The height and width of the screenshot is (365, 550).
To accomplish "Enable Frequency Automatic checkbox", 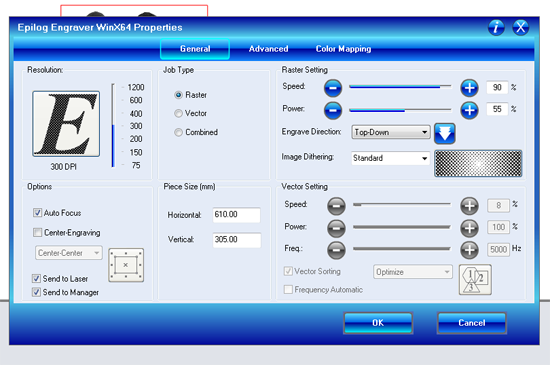I will (288, 290).
